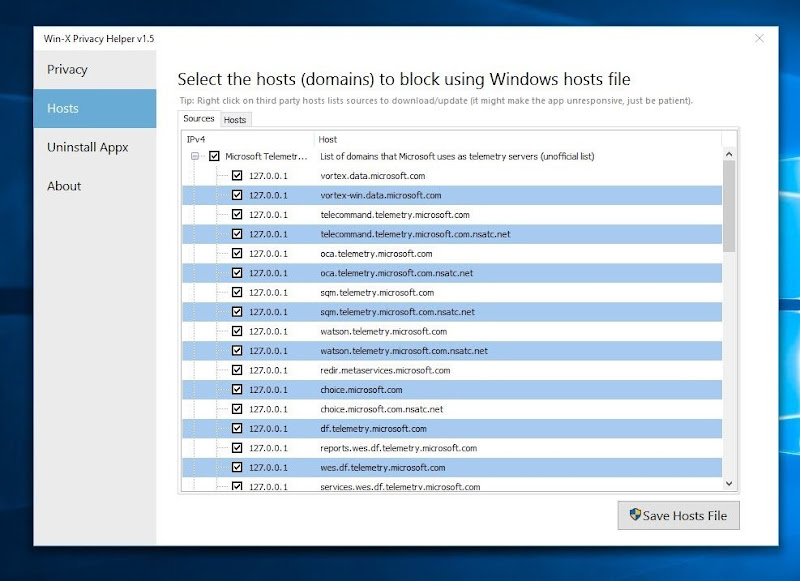This screenshot has width=800, height=581.
Task: Switch to the Sources tab
Action: click(x=198, y=118)
